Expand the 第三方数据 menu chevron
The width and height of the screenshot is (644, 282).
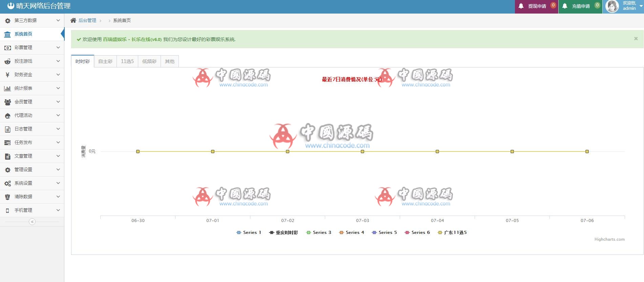click(x=58, y=20)
